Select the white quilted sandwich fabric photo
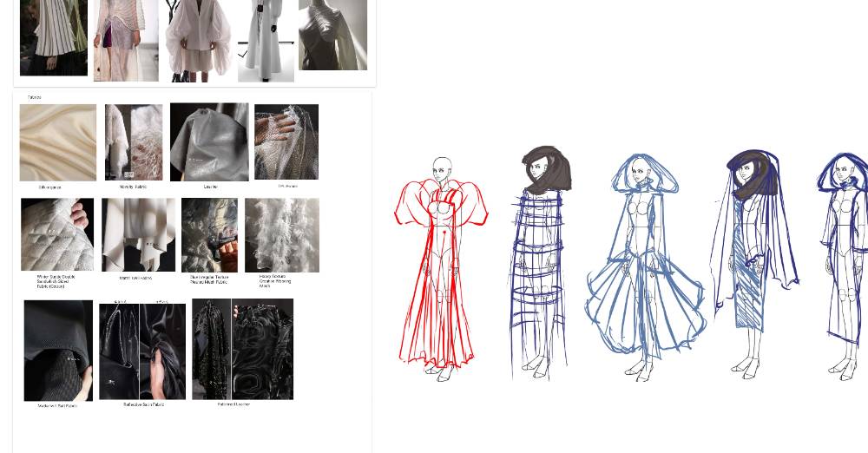 pyautogui.click(x=57, y=234)
